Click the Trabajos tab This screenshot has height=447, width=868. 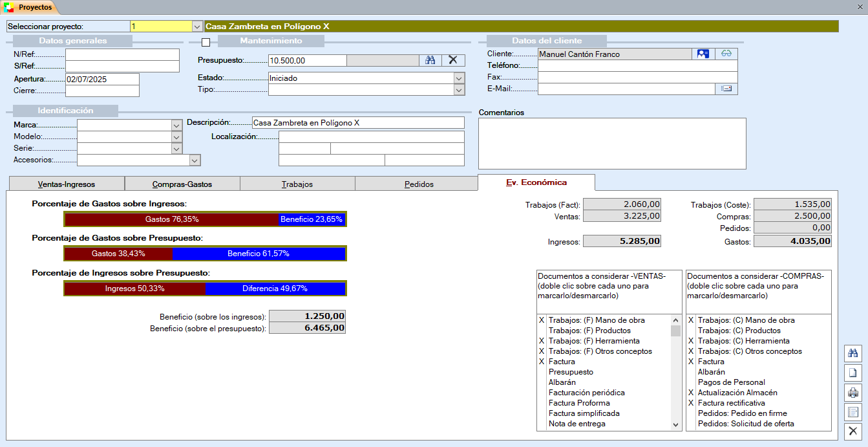[x=297, y=184]
